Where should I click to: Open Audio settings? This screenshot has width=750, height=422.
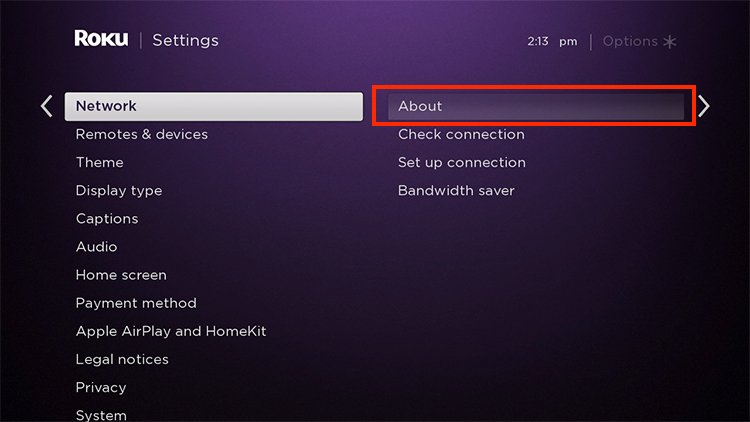pos(96,247)
